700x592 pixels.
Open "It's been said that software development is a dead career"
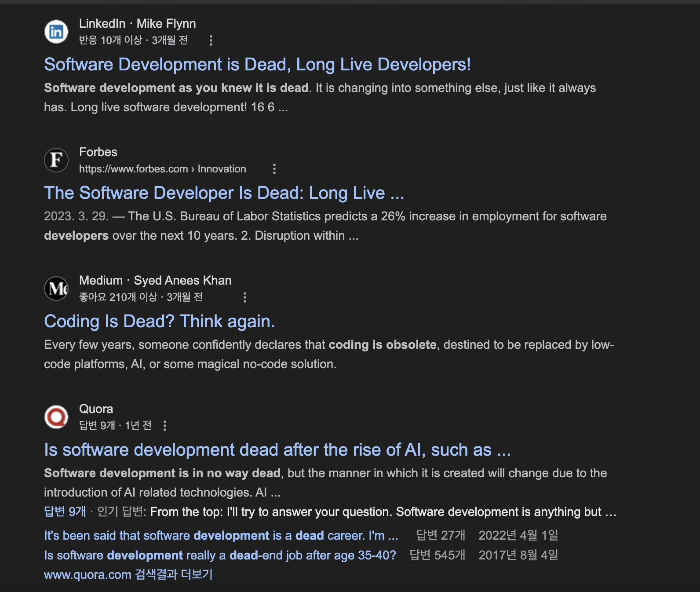pyautogui.click(x=221, y=535)
